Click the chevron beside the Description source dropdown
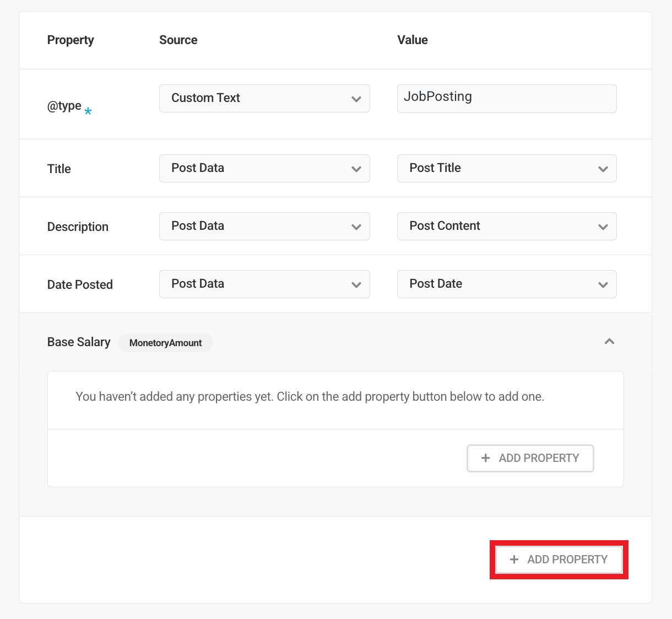672x619 pixels. click(356, 226)
